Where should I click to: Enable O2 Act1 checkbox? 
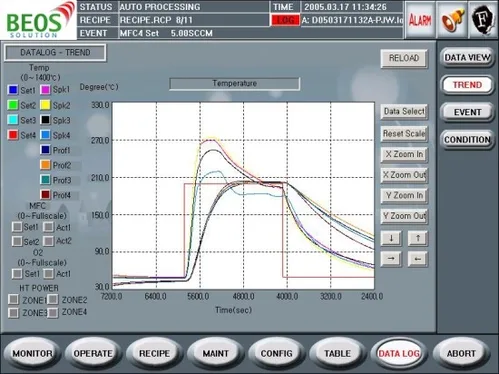(x=49, y=274)
